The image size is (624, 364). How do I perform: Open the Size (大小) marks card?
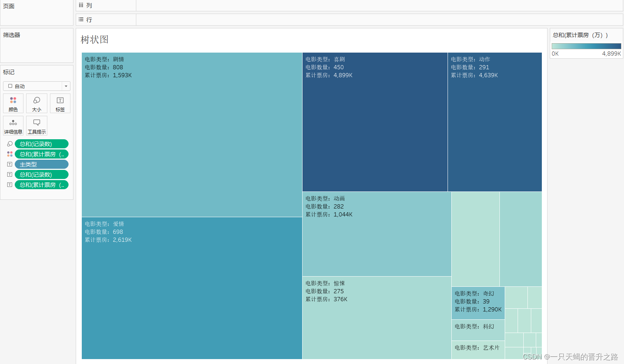pyautogui.click(x=37, y=103)
